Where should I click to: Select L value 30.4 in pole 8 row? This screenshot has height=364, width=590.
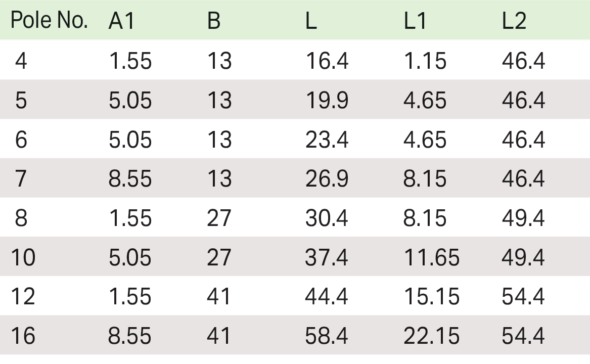[x=327, y=218]
